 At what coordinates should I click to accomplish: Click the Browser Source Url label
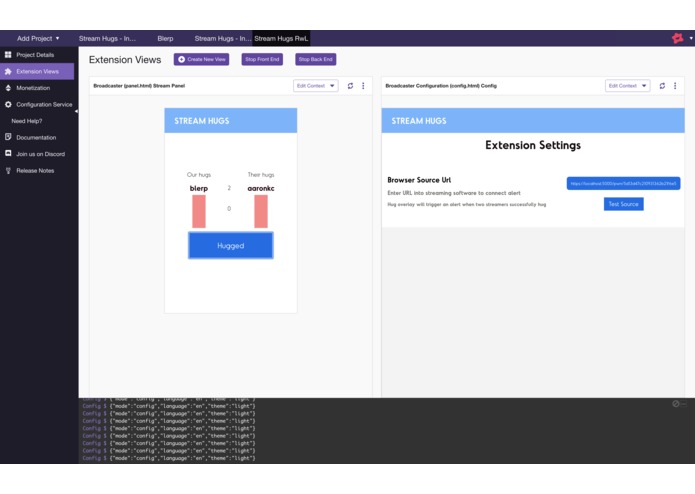419,180
